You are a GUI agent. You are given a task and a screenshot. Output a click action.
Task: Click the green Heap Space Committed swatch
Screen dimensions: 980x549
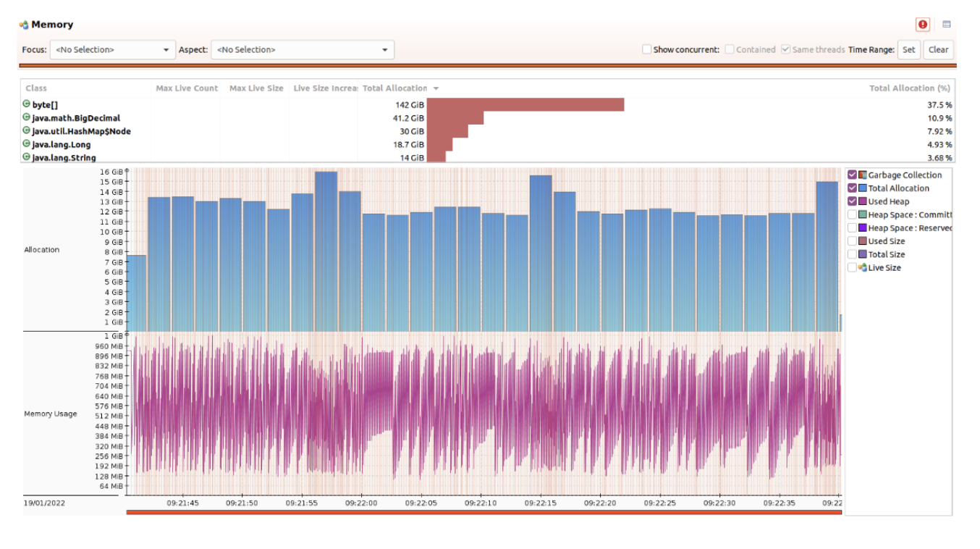862,214
